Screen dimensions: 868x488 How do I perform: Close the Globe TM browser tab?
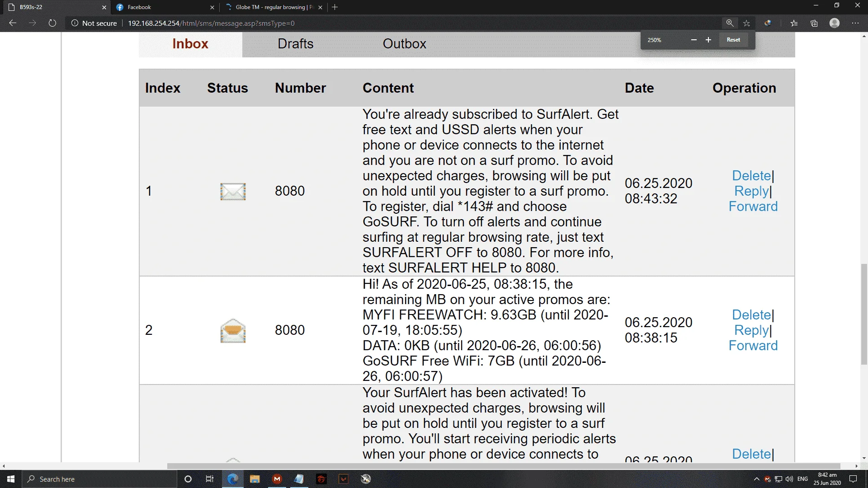coord(320,7)
